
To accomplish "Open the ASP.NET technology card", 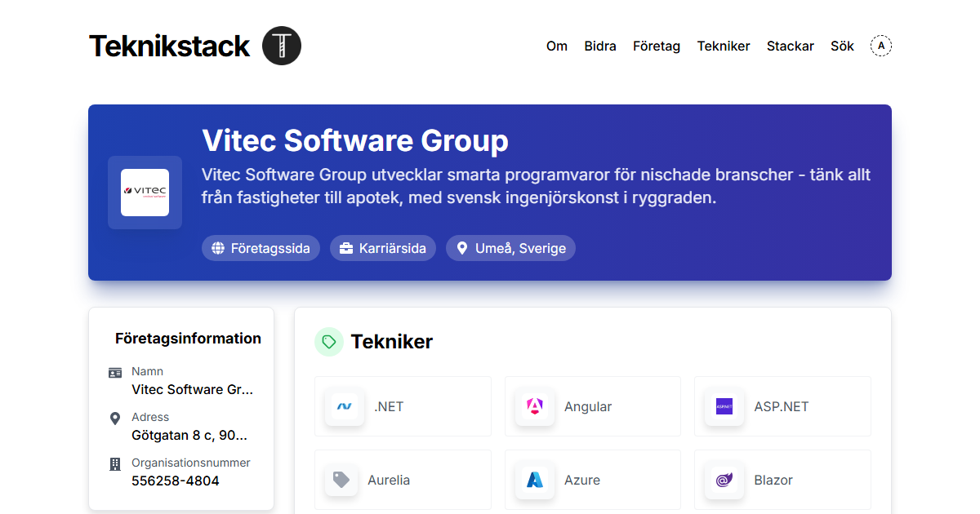I will [x=782, y=406].
